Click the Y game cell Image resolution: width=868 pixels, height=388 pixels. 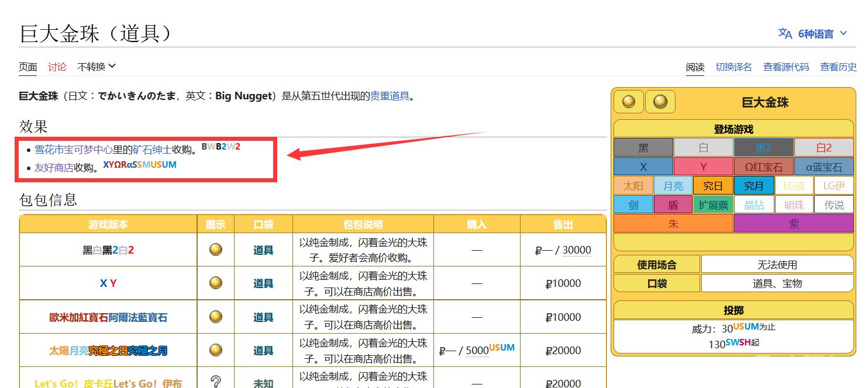click(703, 167)
